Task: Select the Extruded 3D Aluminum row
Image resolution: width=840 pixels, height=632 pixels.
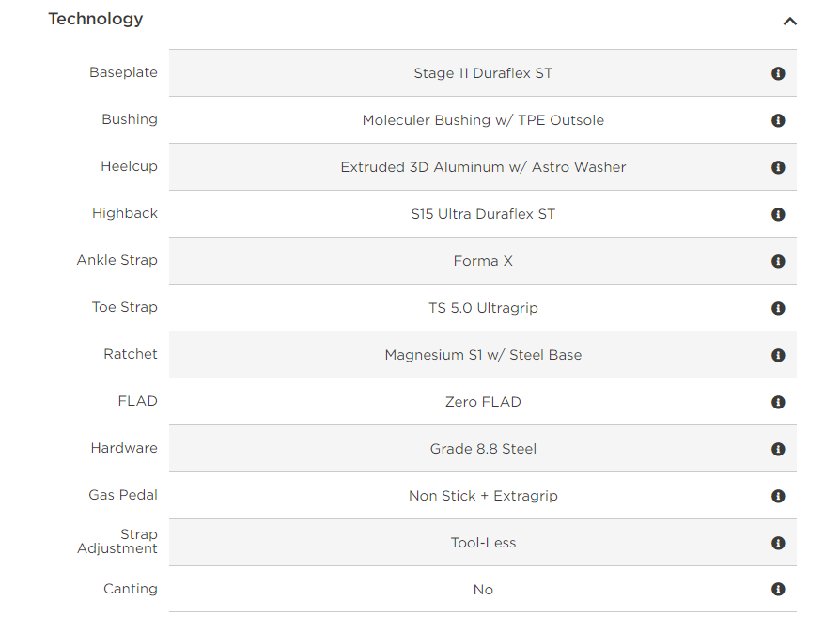Action: 483,167
